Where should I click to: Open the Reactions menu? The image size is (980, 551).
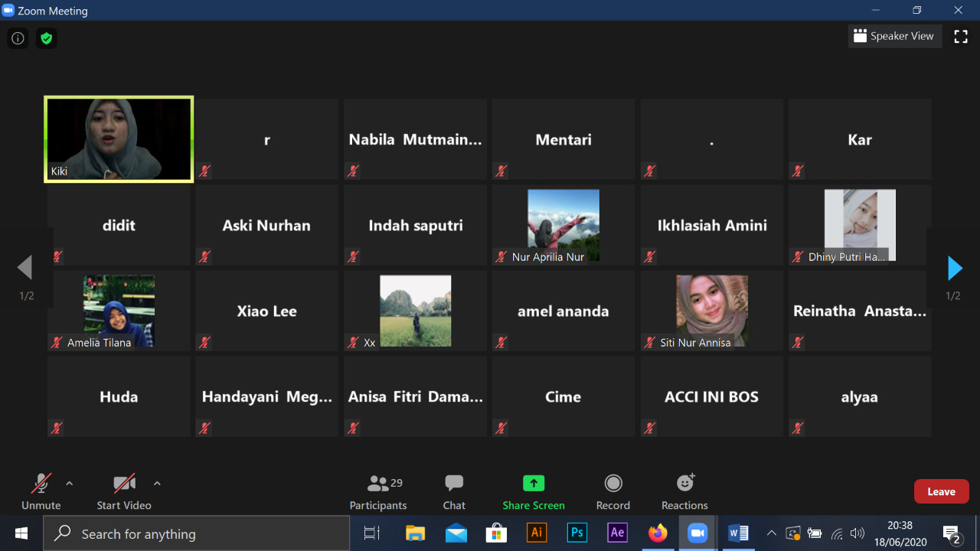pos(684,491)
